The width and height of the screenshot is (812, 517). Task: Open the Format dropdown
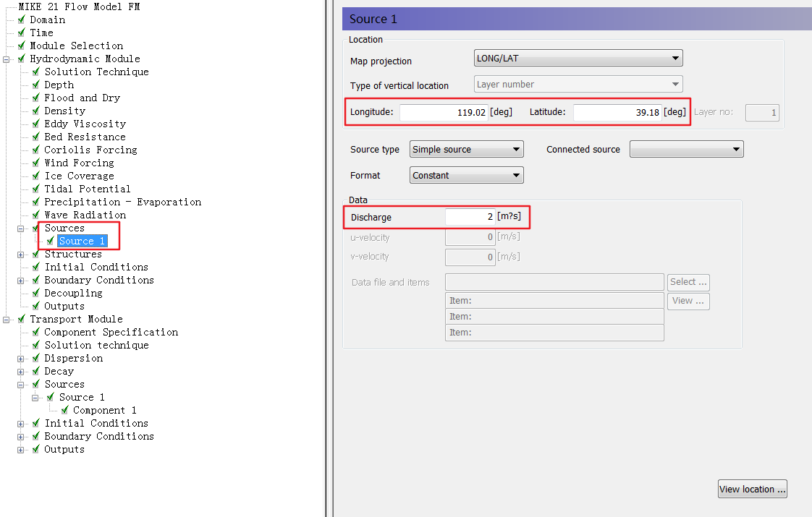pos(467,175)
